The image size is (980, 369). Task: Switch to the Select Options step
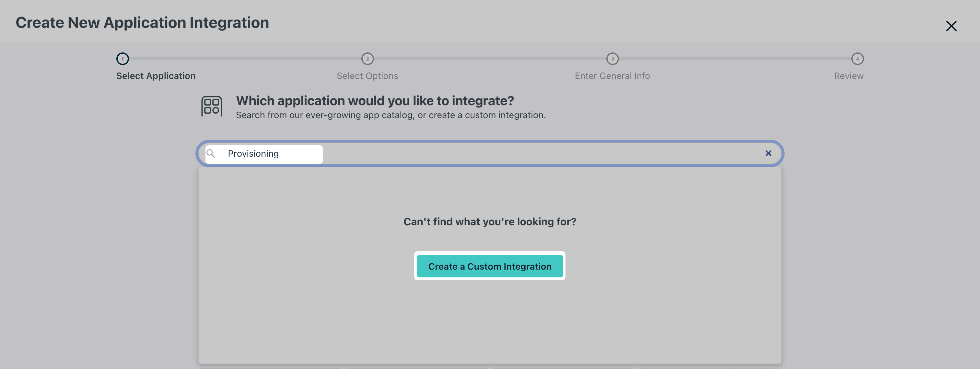pos(367,76)
